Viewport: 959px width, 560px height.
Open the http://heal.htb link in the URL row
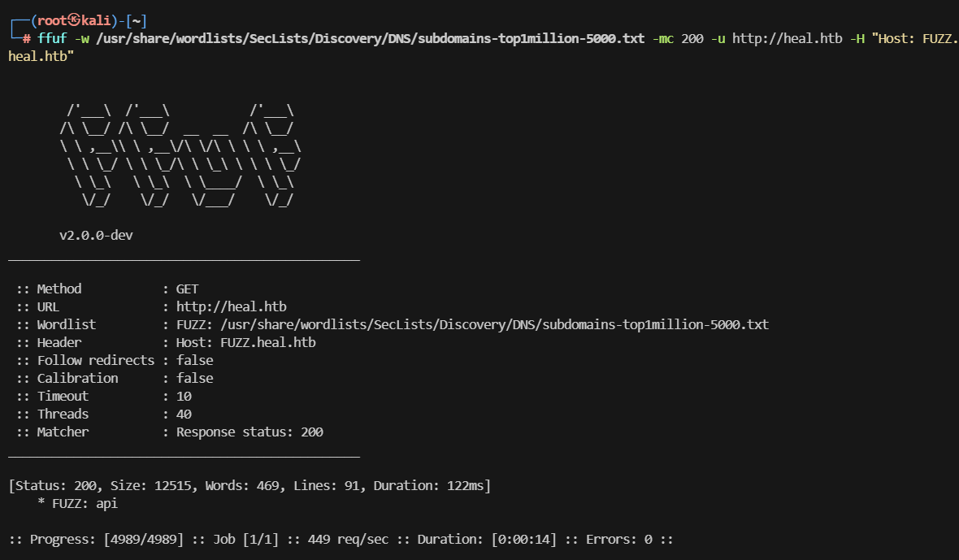pyautogui.click(x=231, y=306)
